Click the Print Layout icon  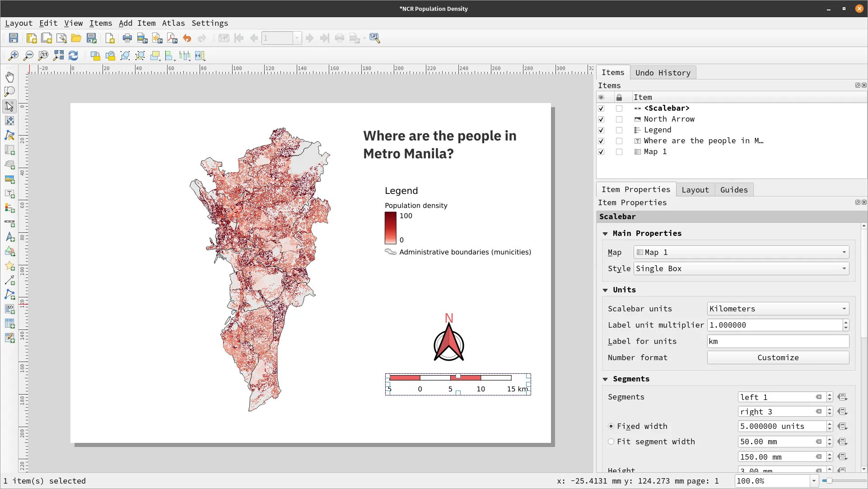tap(127, 38)
